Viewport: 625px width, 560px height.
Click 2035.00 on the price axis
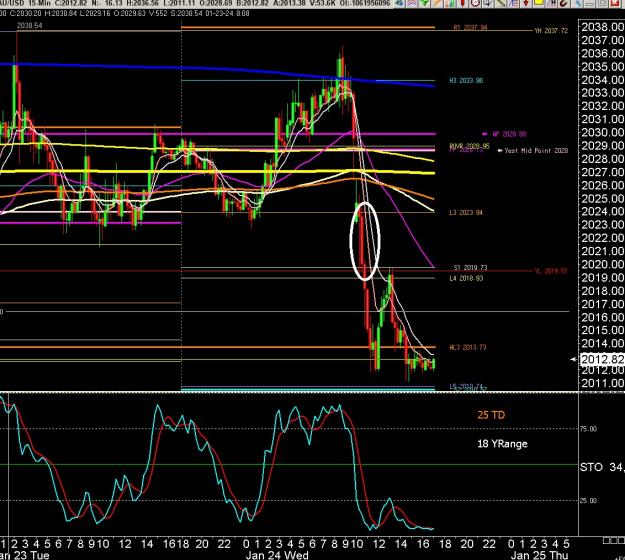(x=602, y=67)
